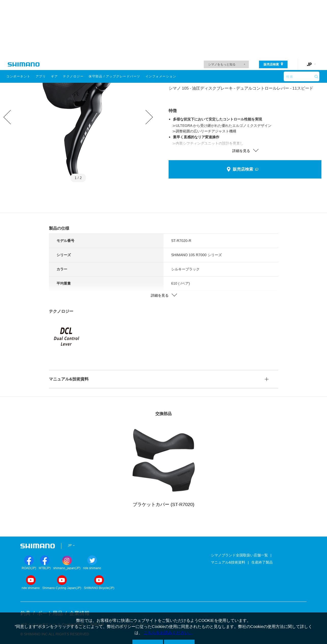Expand 詳細を見る under features

(x=245, y=151)
